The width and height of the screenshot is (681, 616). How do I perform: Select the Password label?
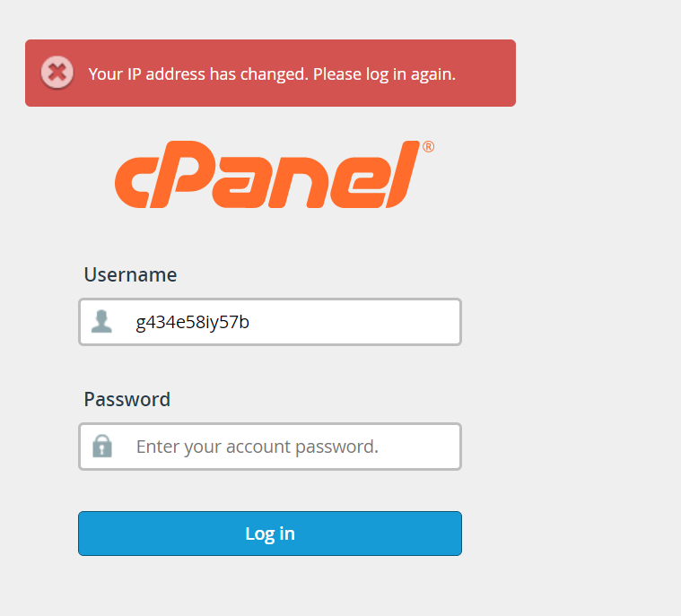[127, 399]
